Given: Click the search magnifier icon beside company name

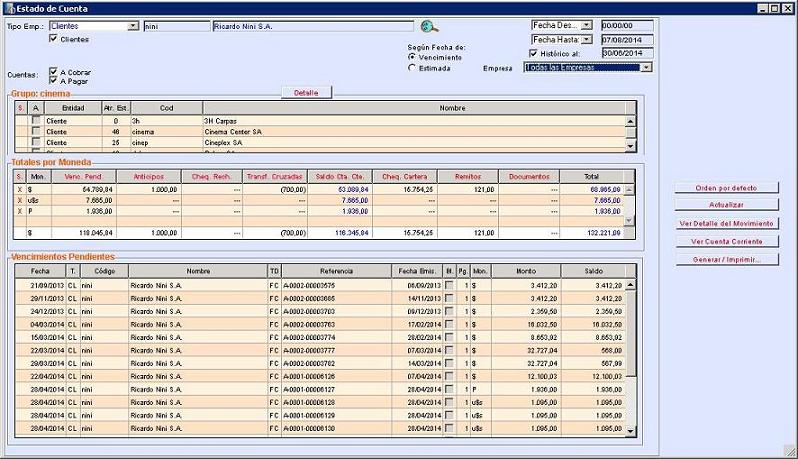Looking at the screenshot, I should point(428,27).
